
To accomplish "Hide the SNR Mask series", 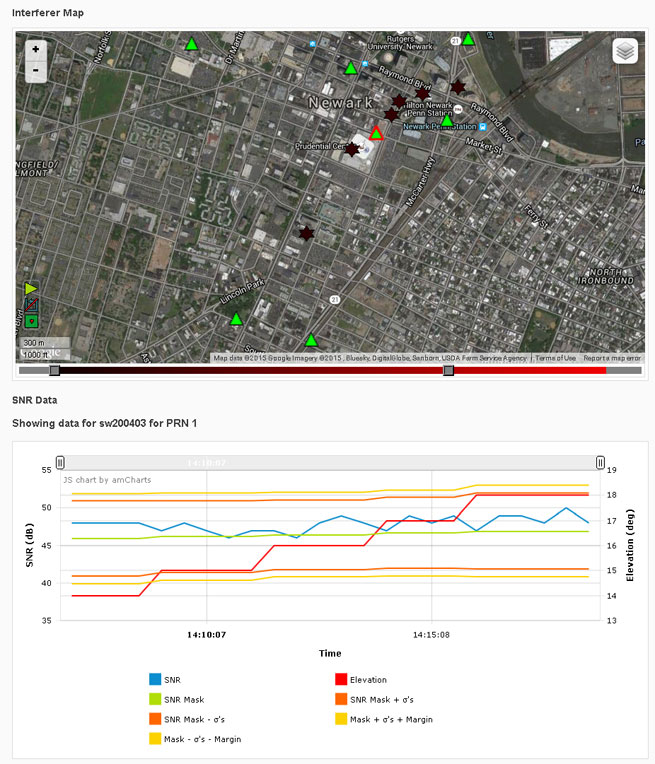I will pyautogui.click(x=155, y=699).
